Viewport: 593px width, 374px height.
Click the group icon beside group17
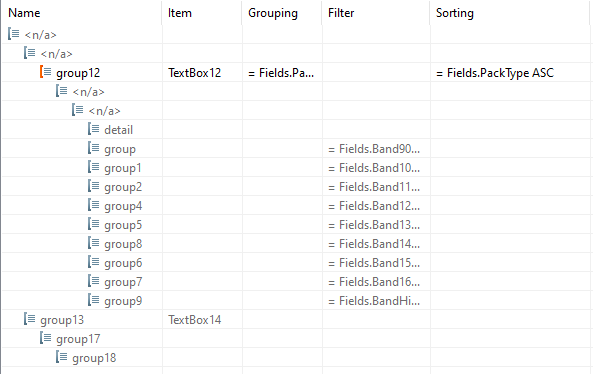(45, 338)
